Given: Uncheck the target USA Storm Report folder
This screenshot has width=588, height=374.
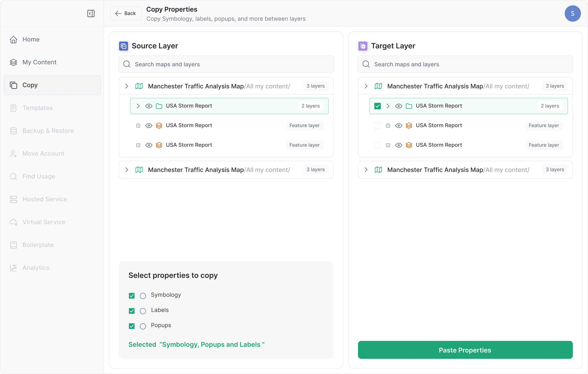Looking at the screenshot, I should click(x=377, y=106).
